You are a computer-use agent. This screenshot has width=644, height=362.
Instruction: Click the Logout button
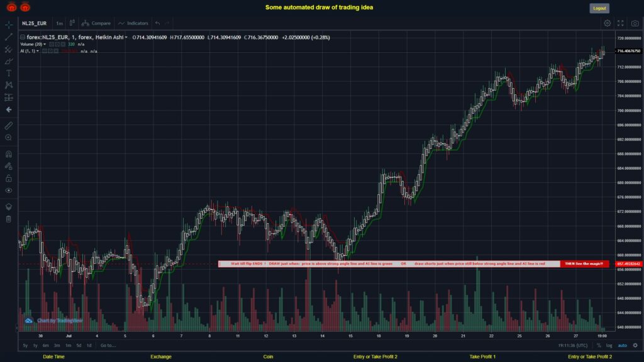(599, 8)
